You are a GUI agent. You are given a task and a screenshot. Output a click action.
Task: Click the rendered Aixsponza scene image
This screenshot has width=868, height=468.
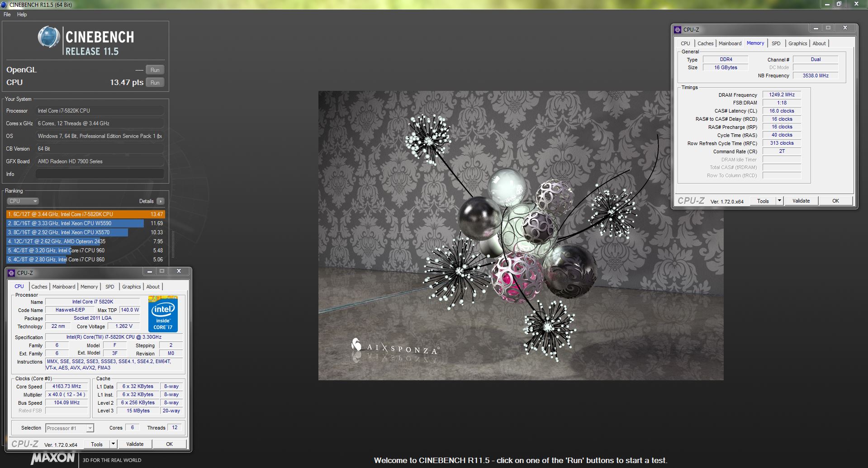521,236
